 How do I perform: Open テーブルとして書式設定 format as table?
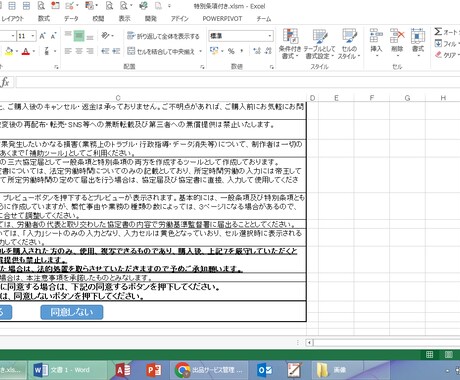click(320, 44)
